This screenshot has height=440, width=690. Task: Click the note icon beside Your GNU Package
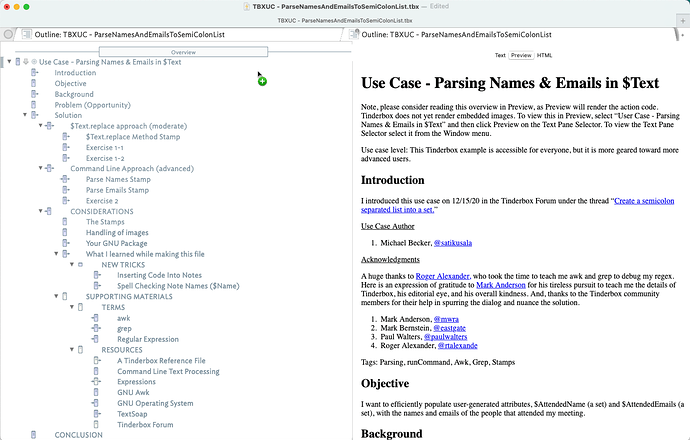[66, 243]
